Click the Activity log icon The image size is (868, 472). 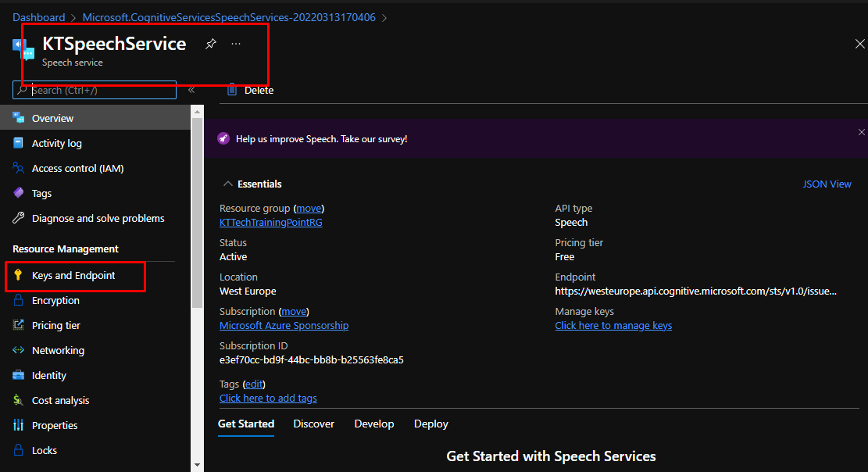click(x=19, y=144)
